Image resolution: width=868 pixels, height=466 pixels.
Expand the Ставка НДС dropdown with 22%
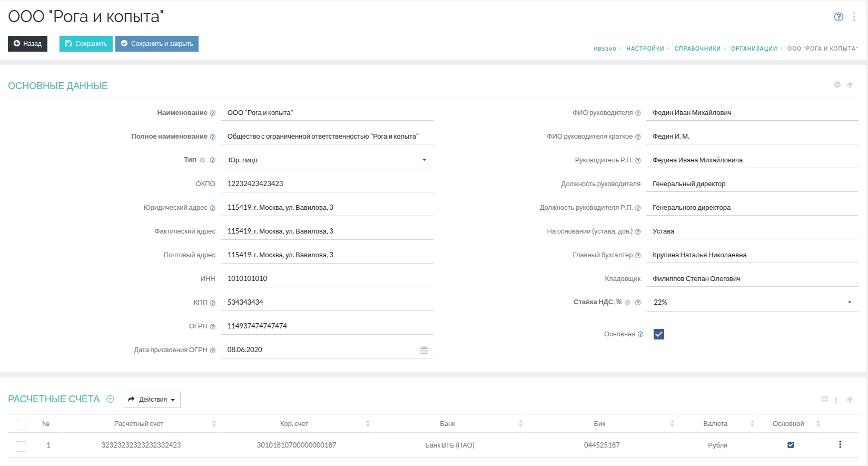point(752,303)
